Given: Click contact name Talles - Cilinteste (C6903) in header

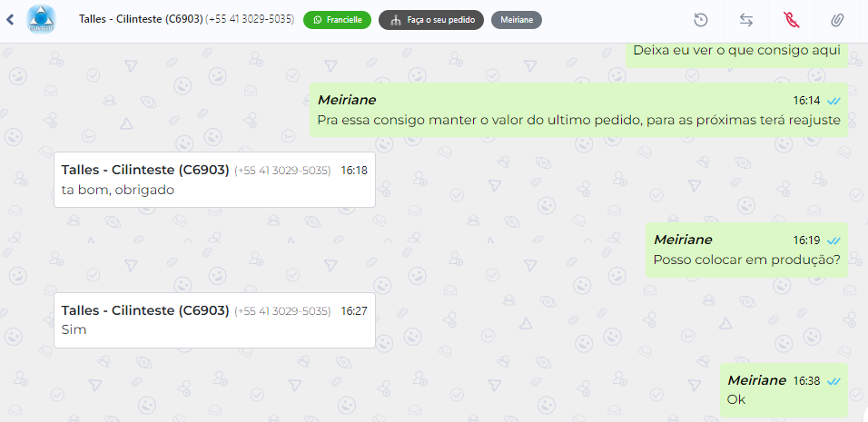Looking at the screenshot, I should pyautogui.click(x=141, y=19).
